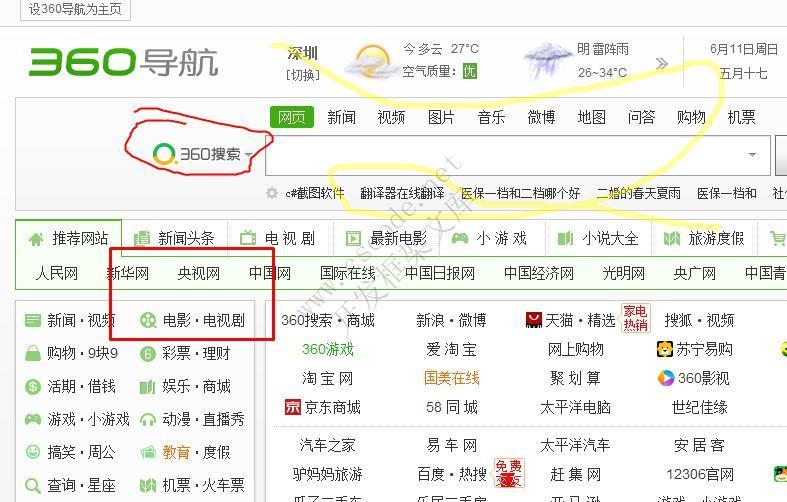Select the 新闻 search category tab

(x=341, y=117)
